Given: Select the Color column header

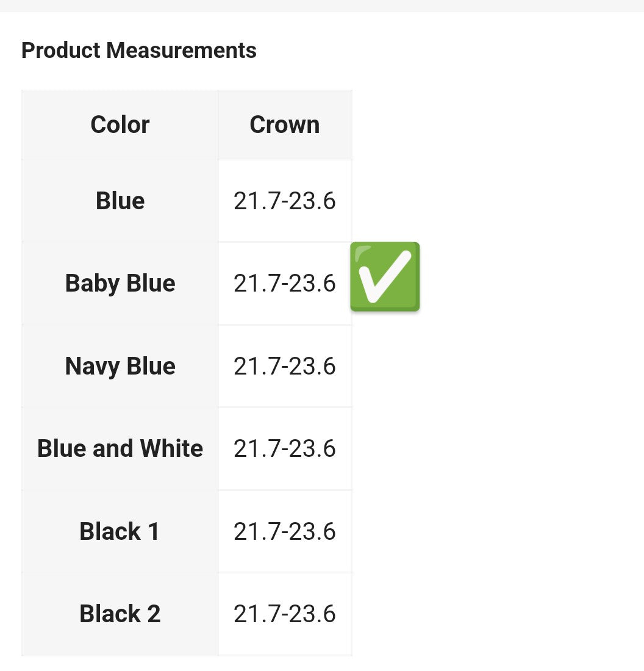Looking at the screenshot, I should pos(120,125).
